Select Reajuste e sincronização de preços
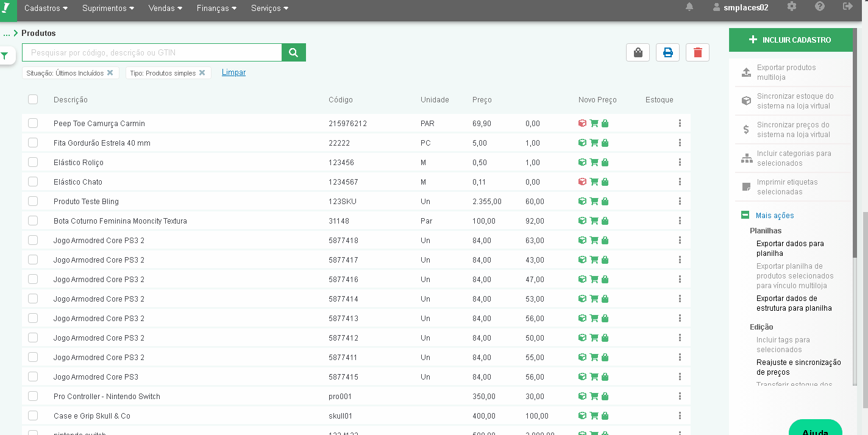Screen dimensions: 868x435 [x=799, y=367]
